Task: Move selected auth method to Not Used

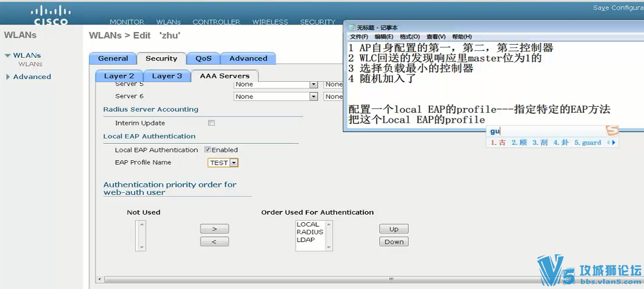Action: click(x=214, y=241)
